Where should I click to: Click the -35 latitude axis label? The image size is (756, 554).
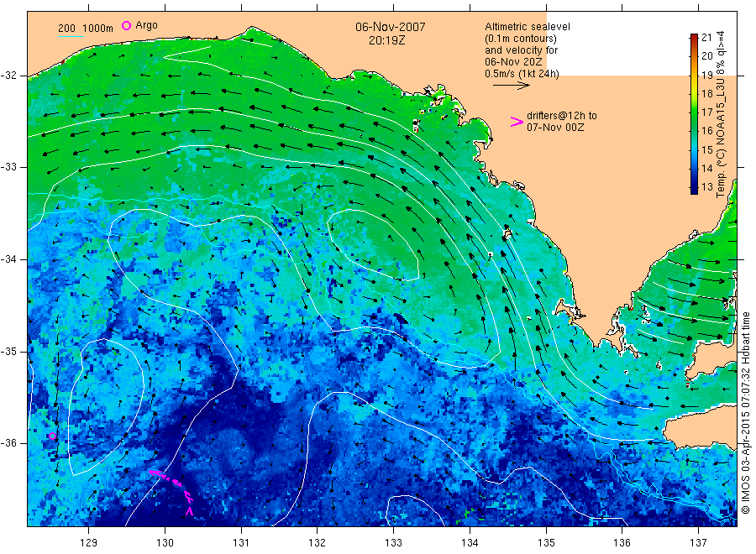[x=8, y=351]
